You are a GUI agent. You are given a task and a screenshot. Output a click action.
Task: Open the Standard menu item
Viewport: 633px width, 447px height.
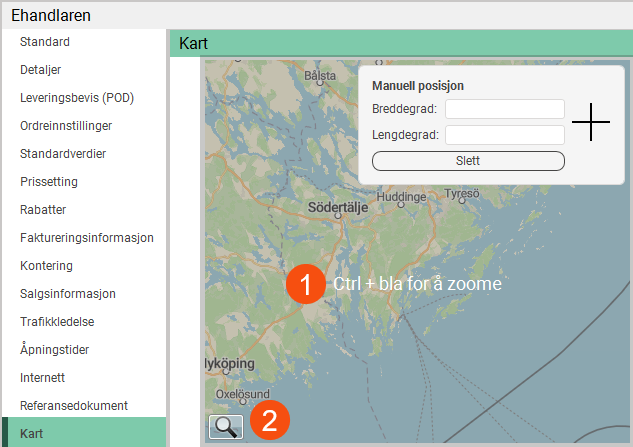[45, 42]
